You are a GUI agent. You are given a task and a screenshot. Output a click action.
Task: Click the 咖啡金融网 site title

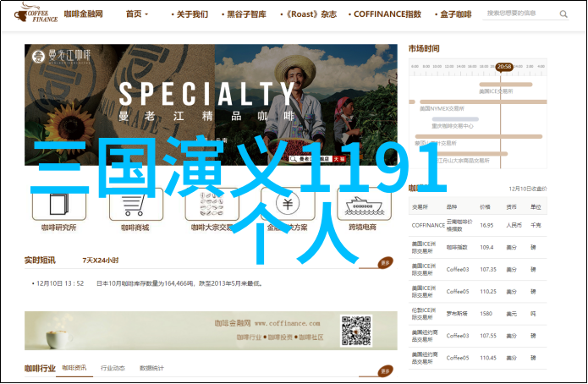(x=83, y=14)
